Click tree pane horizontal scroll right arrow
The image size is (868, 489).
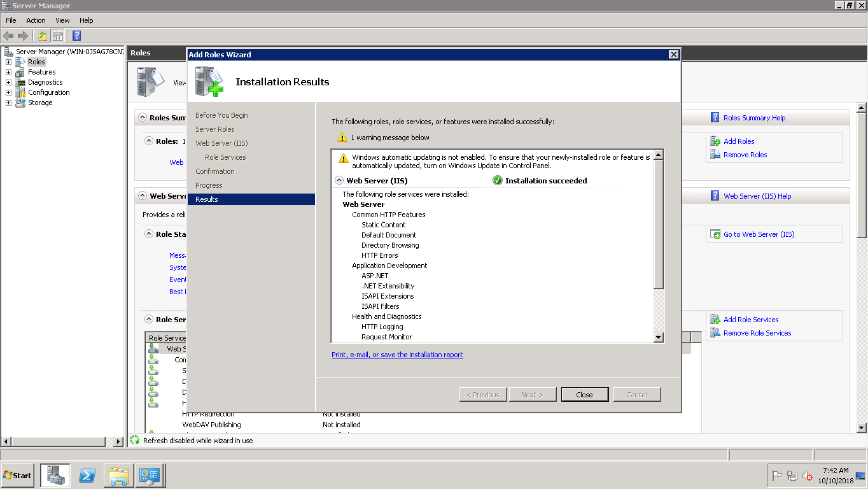click(118, 441)
